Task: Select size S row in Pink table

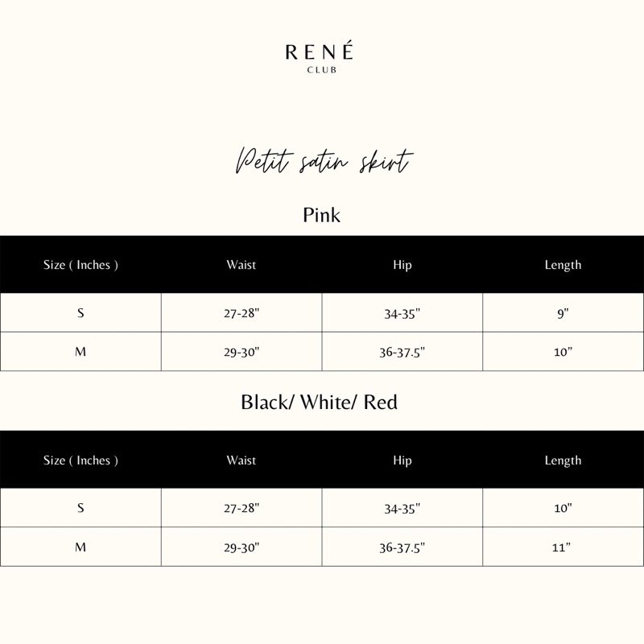Action: click(322, 312)
